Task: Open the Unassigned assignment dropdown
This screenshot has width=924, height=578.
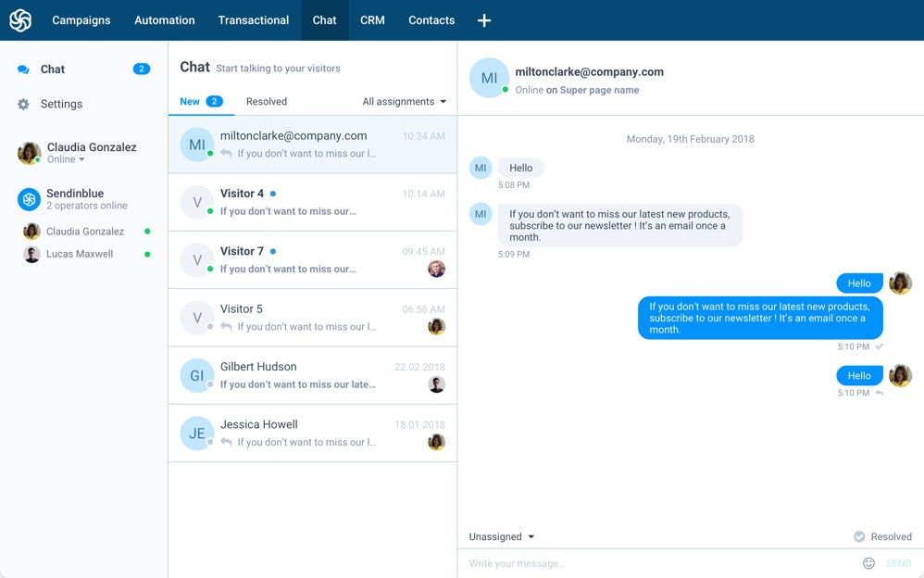Action: pos(502,536)
